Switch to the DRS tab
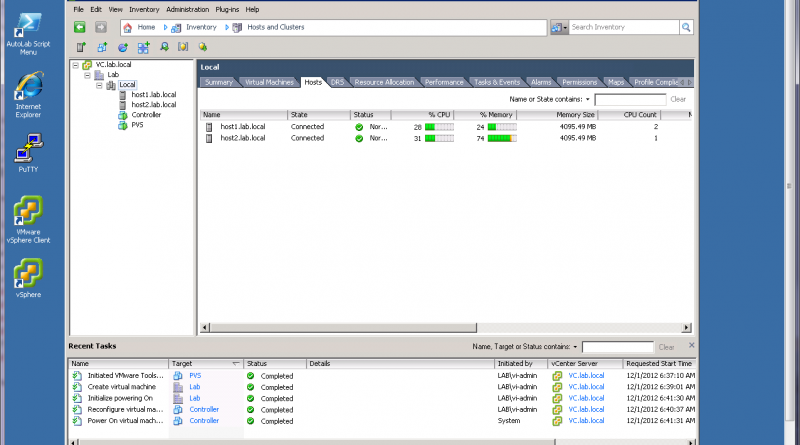The height and width of the screenshot is (445, 800). [x=337, y=82]
